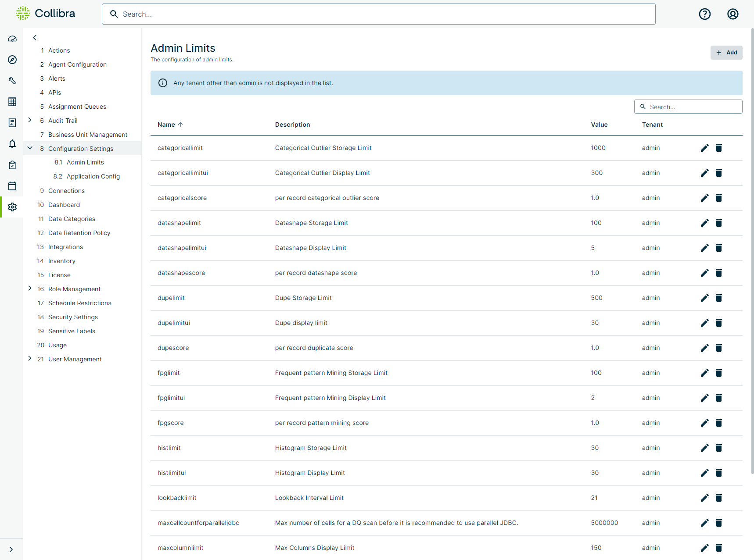Sort the table by Name column header
The image size is (754, 560).
coord(166,125)
